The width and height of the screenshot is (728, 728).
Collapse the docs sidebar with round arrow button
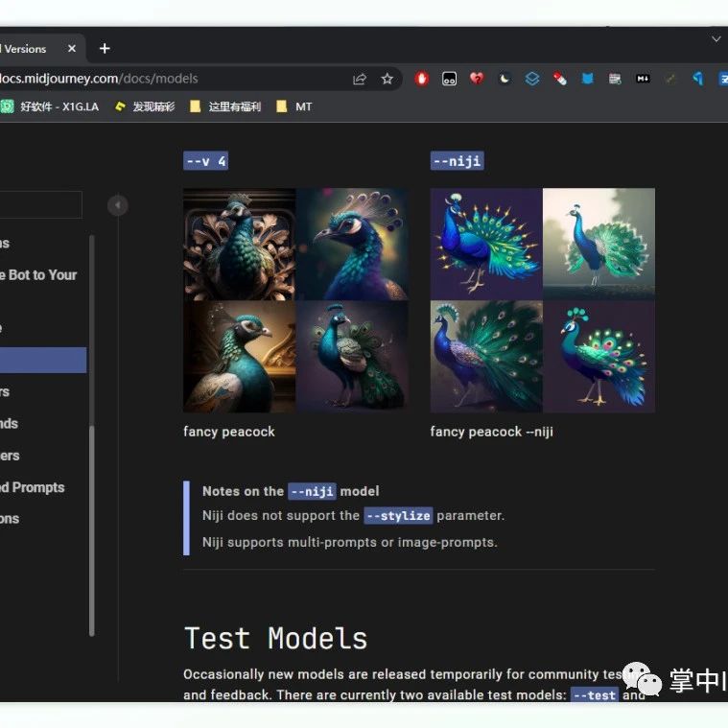(118, 205)
